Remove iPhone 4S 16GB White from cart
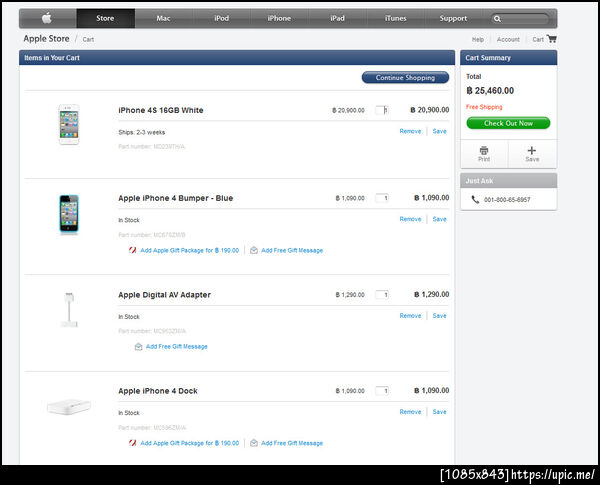 [x=410, y=131]
